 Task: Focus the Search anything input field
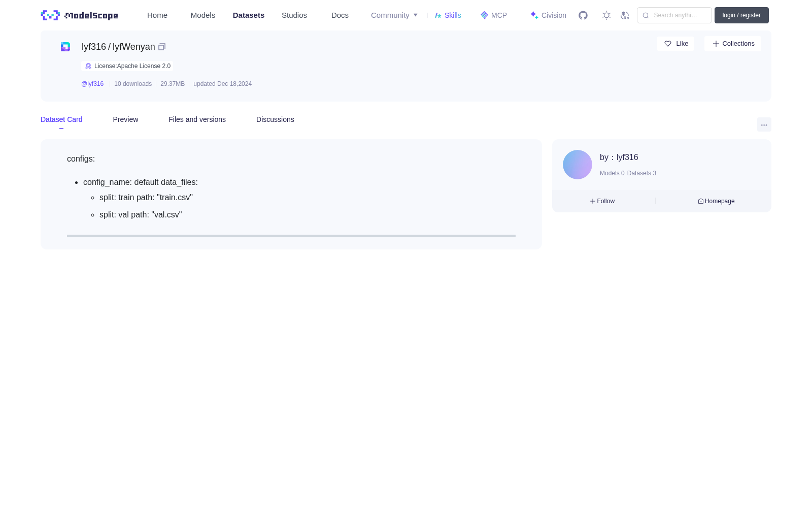(674, 15)
